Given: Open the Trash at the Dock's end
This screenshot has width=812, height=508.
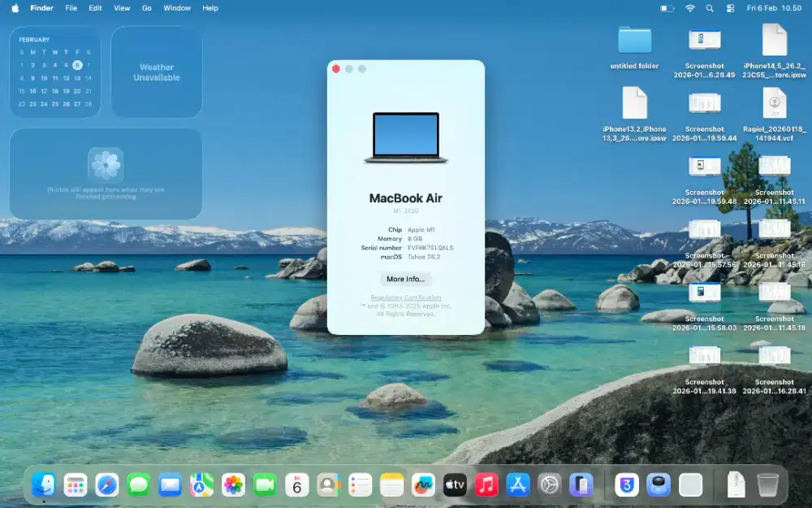Looking at the screenshot, I should pyautogui.click(x=768, y=485).
